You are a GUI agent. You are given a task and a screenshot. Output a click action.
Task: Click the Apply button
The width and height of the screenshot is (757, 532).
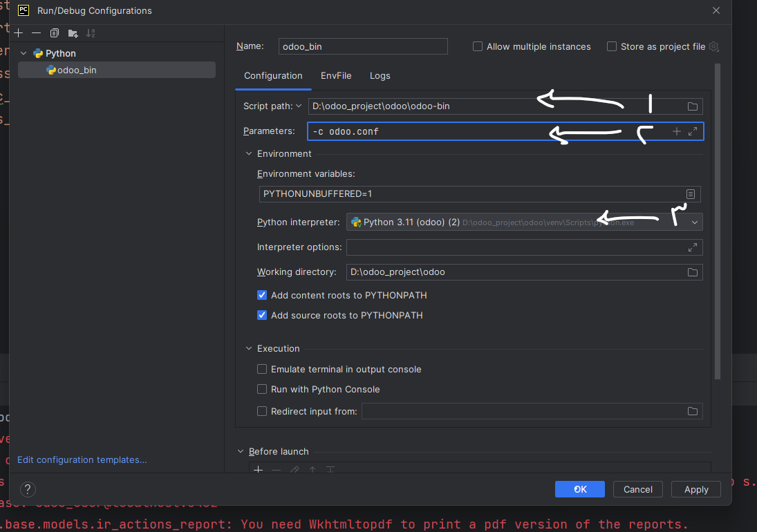pos(695,489)
